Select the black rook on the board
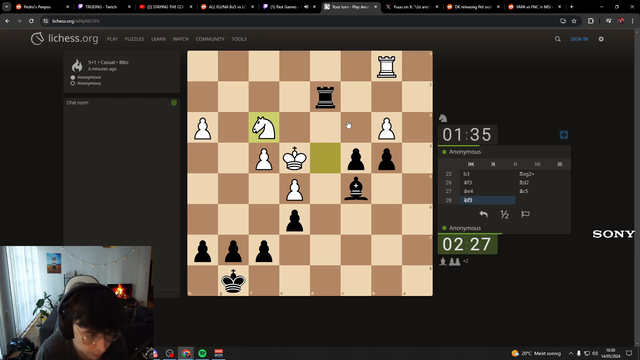The height and width of the screenshot is (360, 640). [325, 97]
